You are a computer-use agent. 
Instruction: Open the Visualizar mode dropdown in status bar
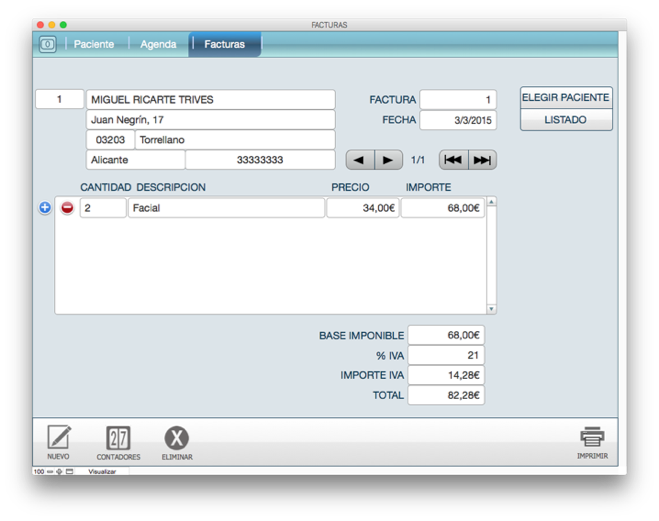click(102, 471)
